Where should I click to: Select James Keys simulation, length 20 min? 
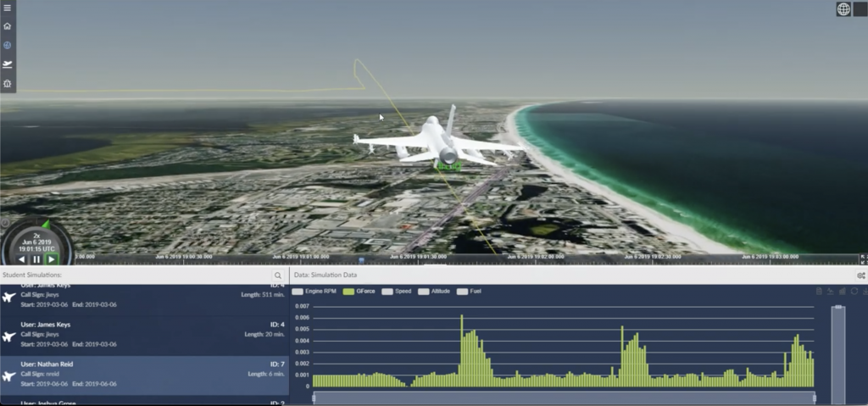144,336
